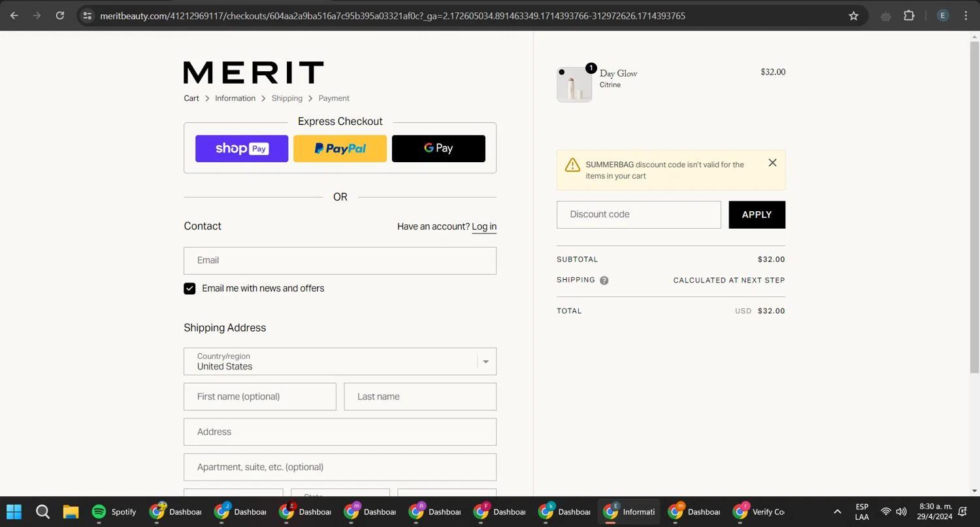This screenshot has height=527, width=980.
Task: Open the Country/region dropdown
Action: coord(340,362)
